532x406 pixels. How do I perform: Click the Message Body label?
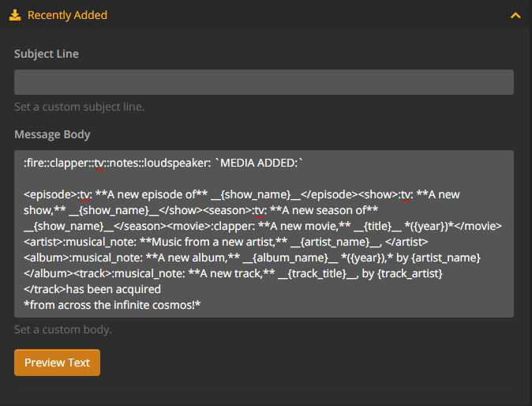(52, 134)
